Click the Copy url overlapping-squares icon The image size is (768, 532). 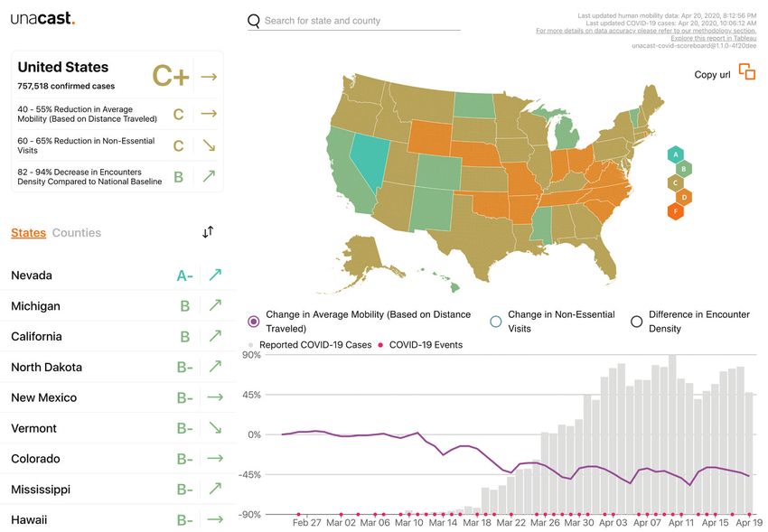pyautogui.click(x=747, y=72)
